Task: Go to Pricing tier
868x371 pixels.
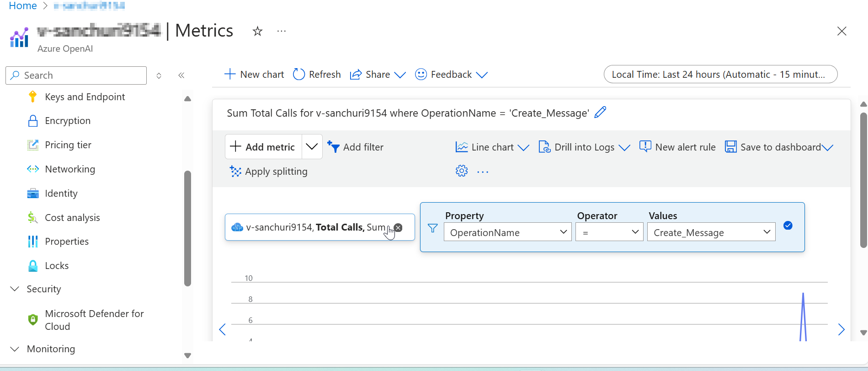Action: [x=68, y=145]
